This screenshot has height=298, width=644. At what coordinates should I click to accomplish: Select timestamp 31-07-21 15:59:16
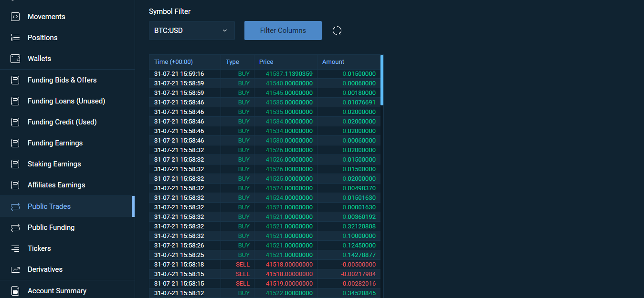(x=179, y=74)
